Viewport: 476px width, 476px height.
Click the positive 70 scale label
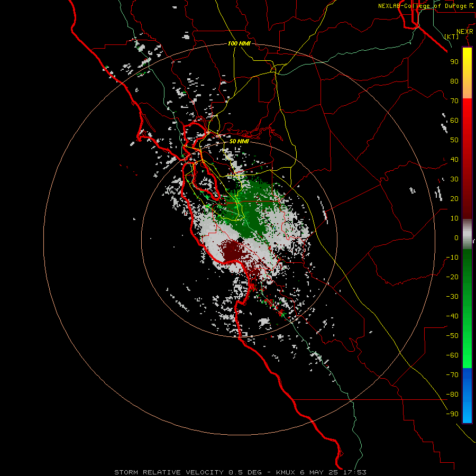coord(454,101)
